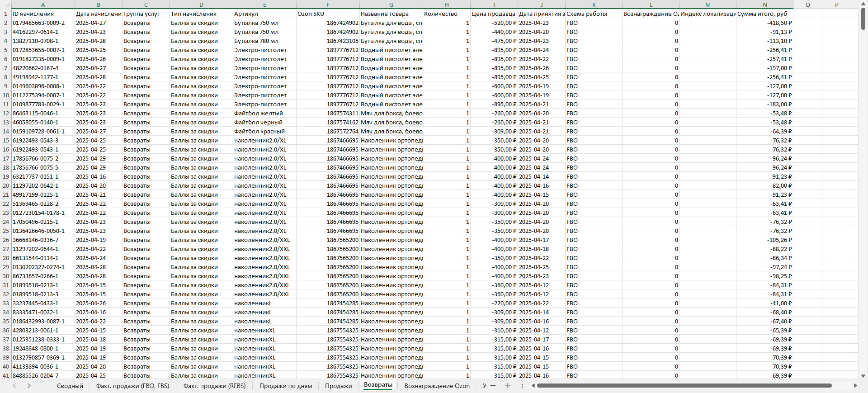Click next sheet navigation arrow
Screen dimensions: 868x393
[x=29, y=386]
